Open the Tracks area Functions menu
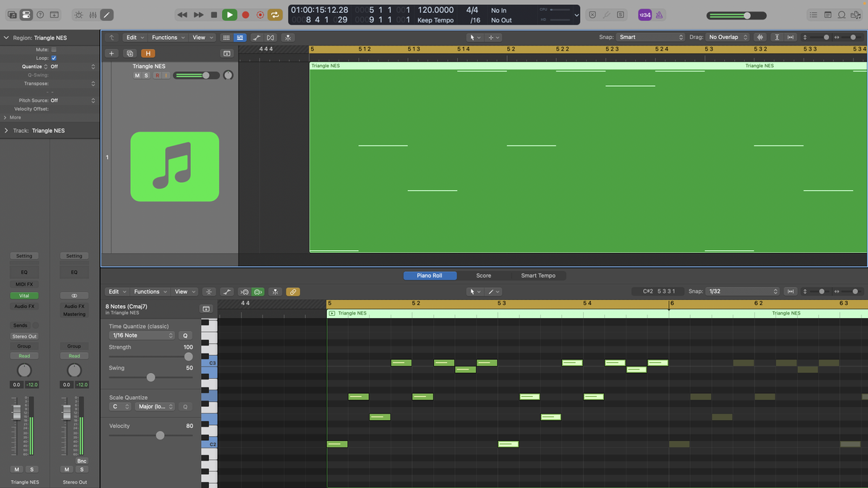 [167, 38]
